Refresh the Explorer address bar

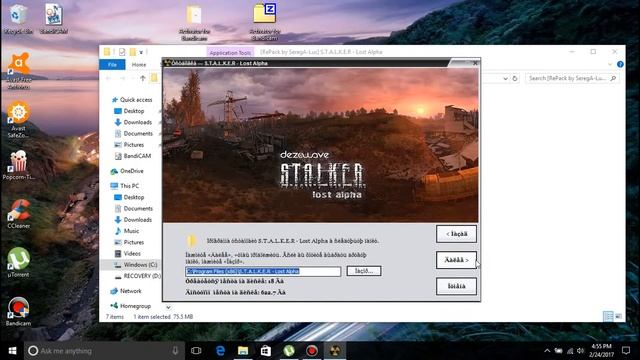click(x=515, y=78)
